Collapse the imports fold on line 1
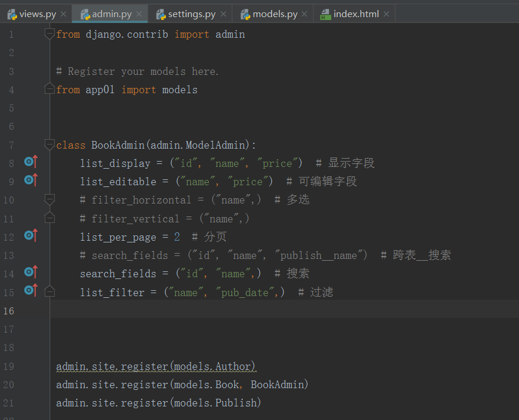 click(50, 34)
